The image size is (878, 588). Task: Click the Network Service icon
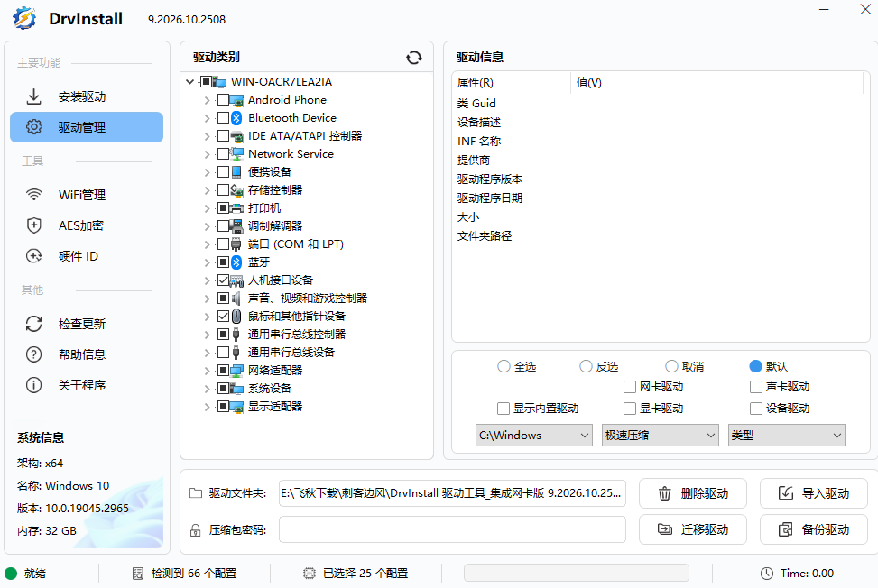point(236,154)
